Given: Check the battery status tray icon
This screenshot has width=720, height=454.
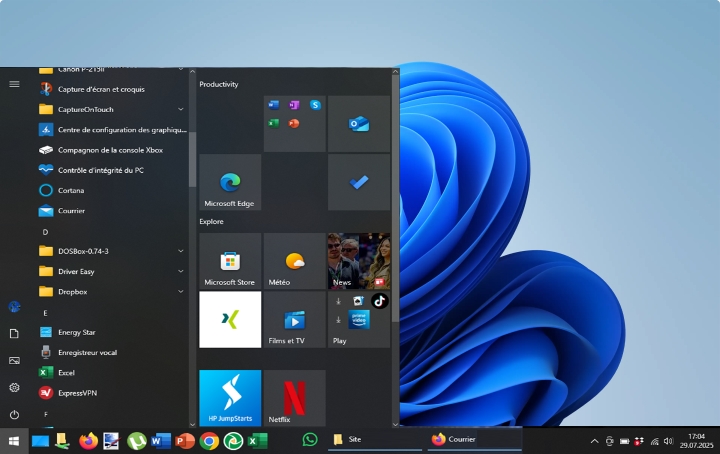Looking at the screenshot, I should point(624,441).
